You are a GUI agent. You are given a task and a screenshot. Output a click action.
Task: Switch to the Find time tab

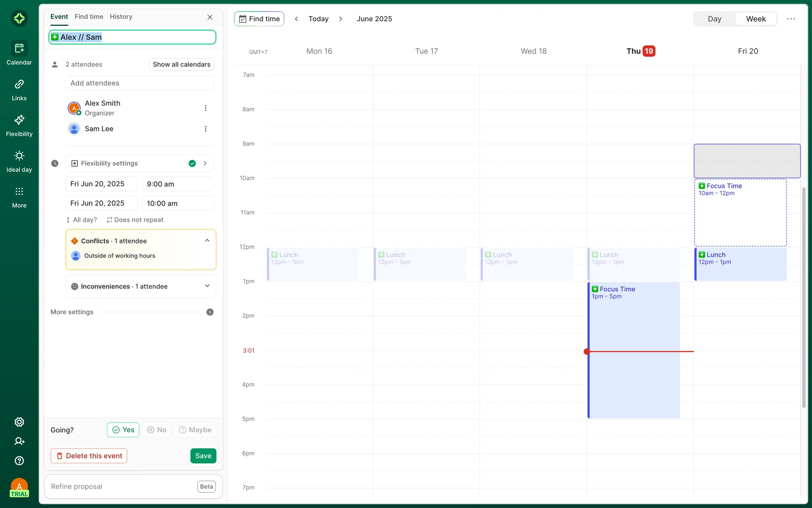[89, 17]
